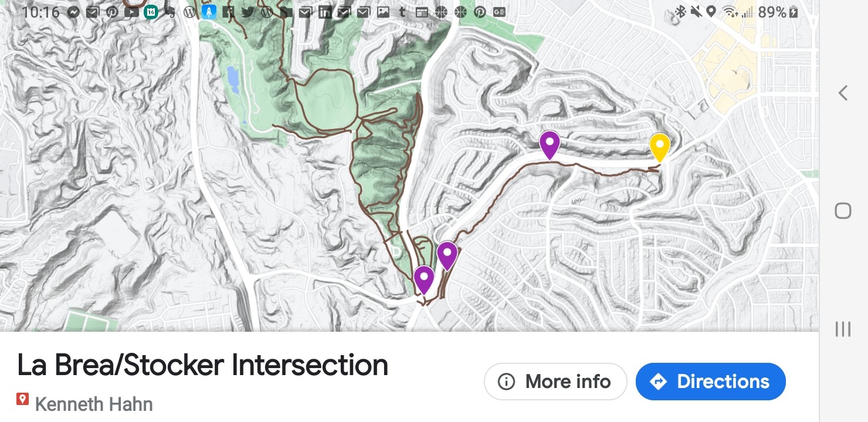Image resolution: width=868 pixels, height=422 pixels.
Task: Tap the YouTube notification icon
Action: [131, 12]
